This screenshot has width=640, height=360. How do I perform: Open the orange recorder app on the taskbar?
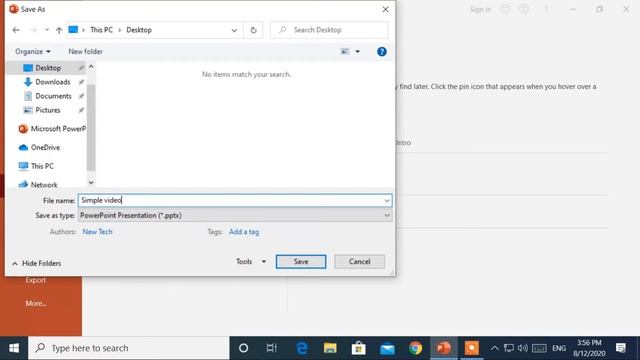(471, 348)
